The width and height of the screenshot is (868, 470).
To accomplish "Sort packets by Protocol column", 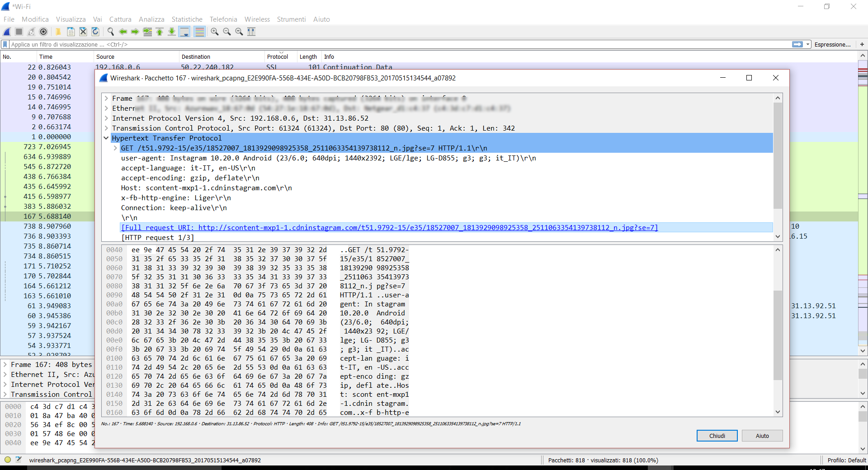I will pos(280,57).
